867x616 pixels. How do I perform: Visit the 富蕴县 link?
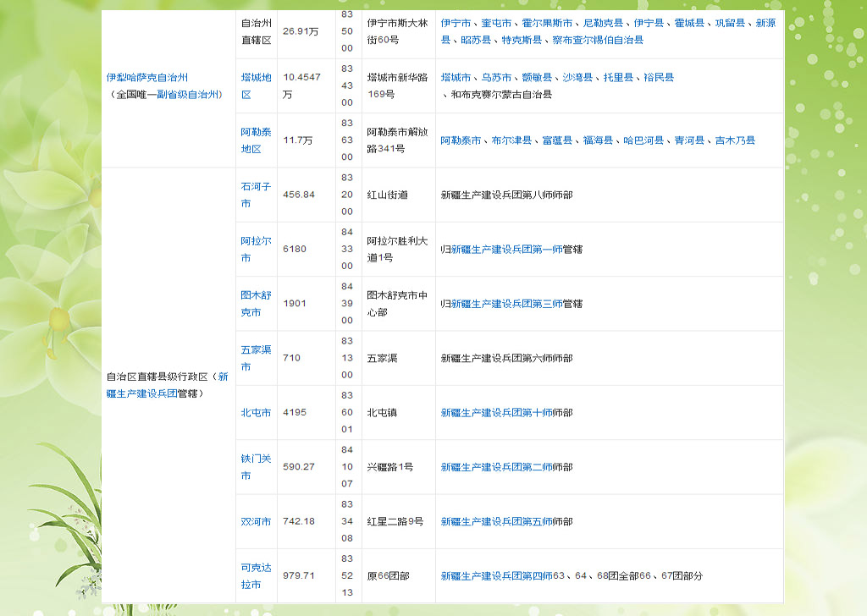(x=557, y=140)
